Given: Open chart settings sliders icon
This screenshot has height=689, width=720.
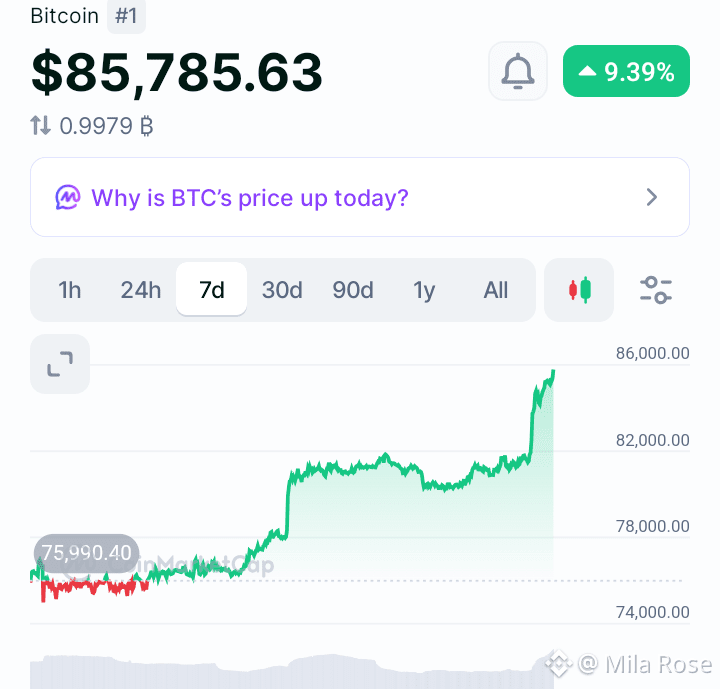Looking at the screenshot, I should tap(656, 290).
